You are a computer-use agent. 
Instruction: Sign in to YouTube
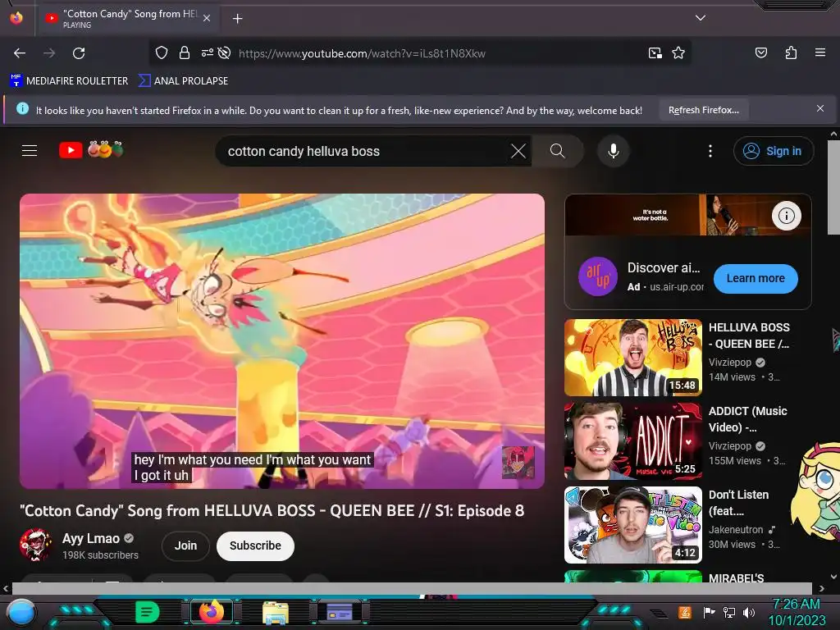[x=774, y=151]
